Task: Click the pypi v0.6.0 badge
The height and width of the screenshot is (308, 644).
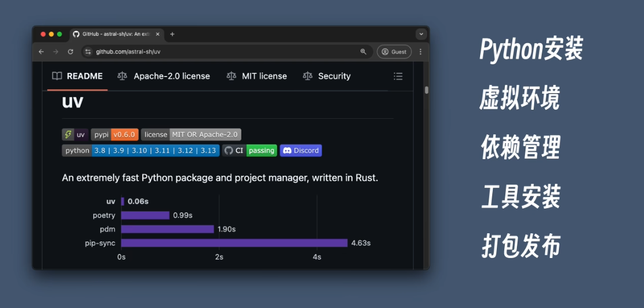Action: pos(114,134)
